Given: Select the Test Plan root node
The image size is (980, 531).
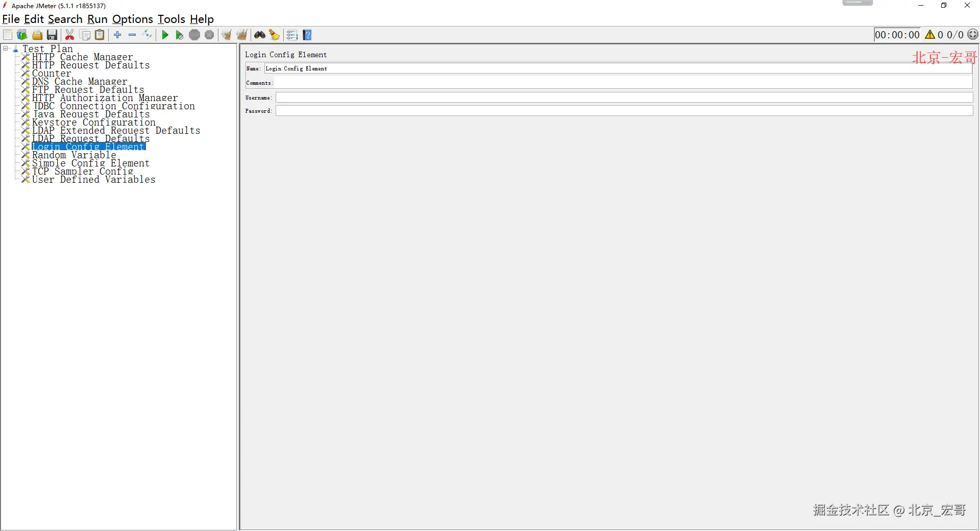Looking at the screenshot, I should [x=47, y=49].
